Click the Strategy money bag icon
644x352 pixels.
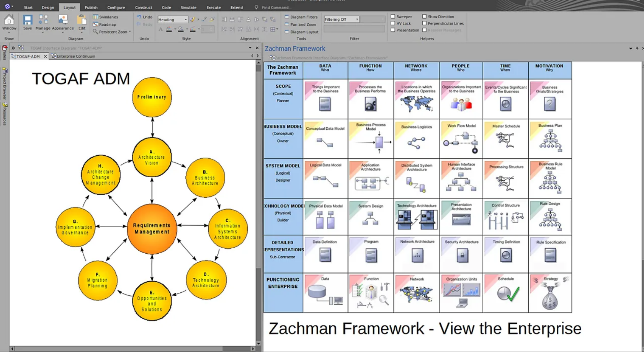(550, 298)
